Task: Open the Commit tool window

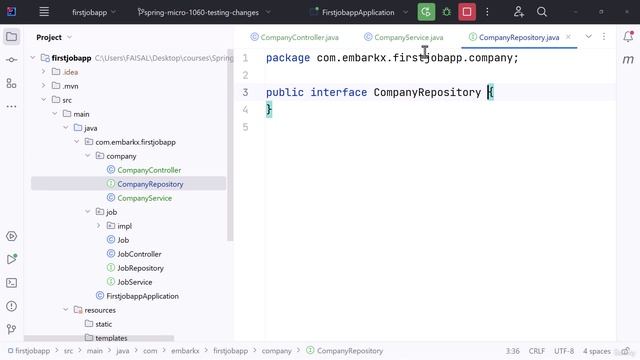Action: click(x=11, y=60)
